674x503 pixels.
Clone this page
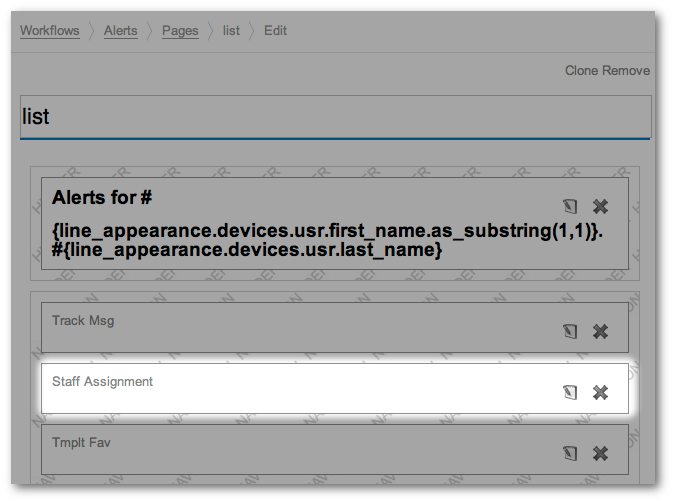pos(581,71)
